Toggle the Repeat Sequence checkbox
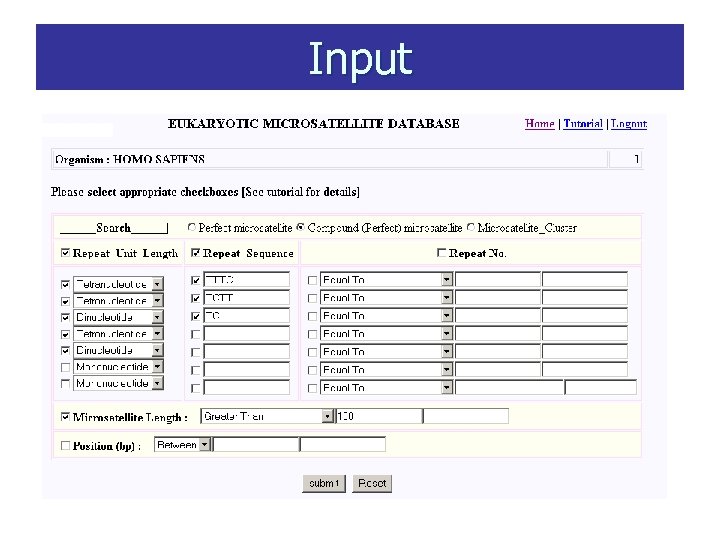 pyautogui.click(x=195, y=253)
